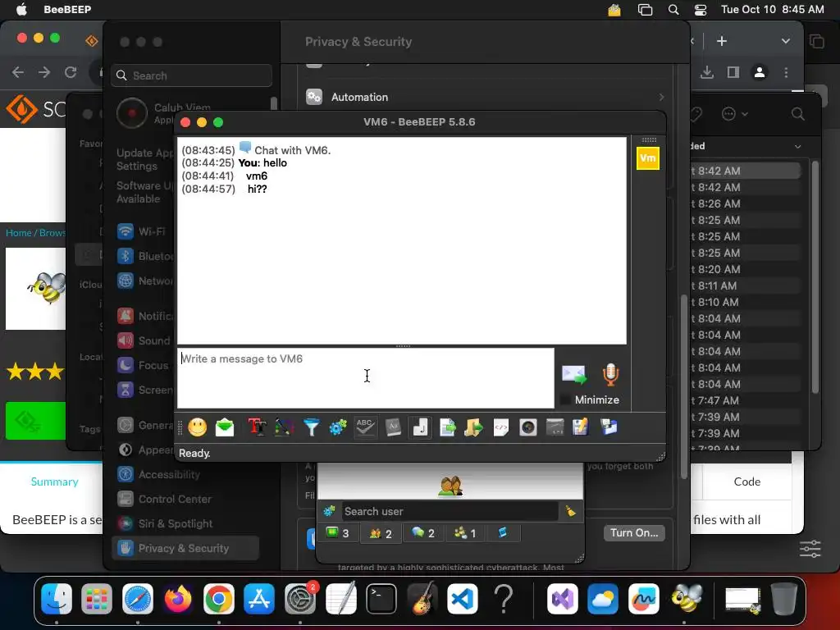Open Terminal from the Dock

point(381,598)
